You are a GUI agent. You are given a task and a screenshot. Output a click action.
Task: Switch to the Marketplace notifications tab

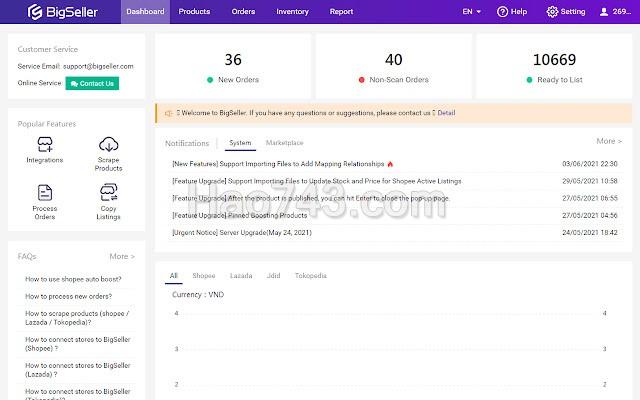point(284,143)
